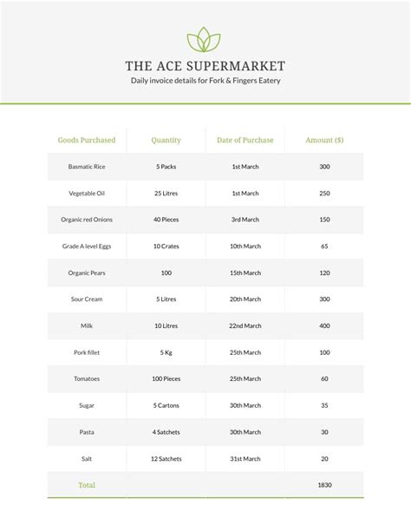This screenshot has height=532, width=411.
Task: Click the Amount ($) column header
Action: 324,140
